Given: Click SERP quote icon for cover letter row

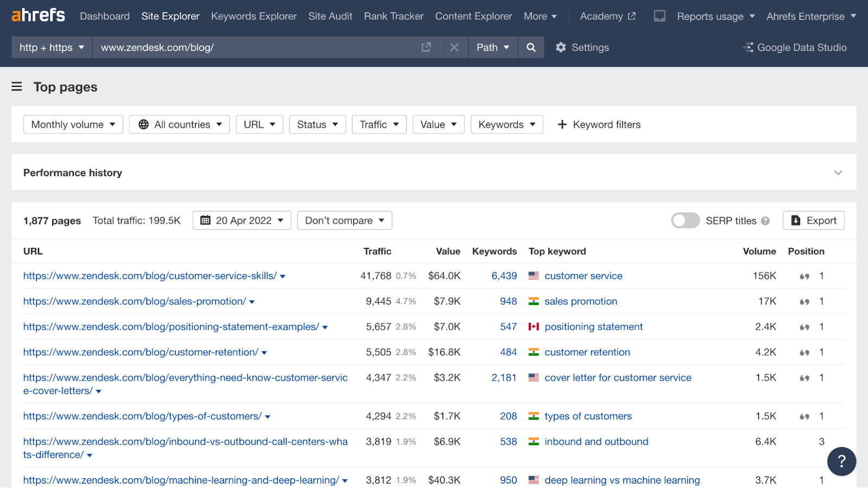Looking at the screenshot, I should 805,378.
